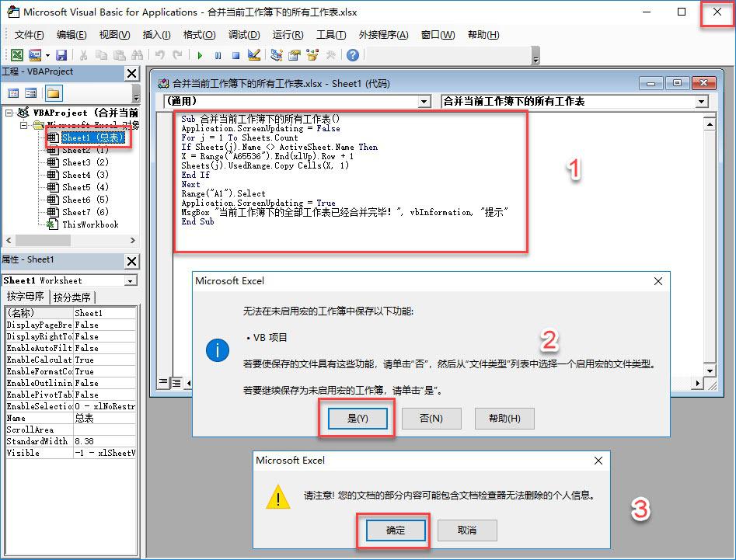
Task: Click the Find binoculars icon
Action: pos(137,55)
